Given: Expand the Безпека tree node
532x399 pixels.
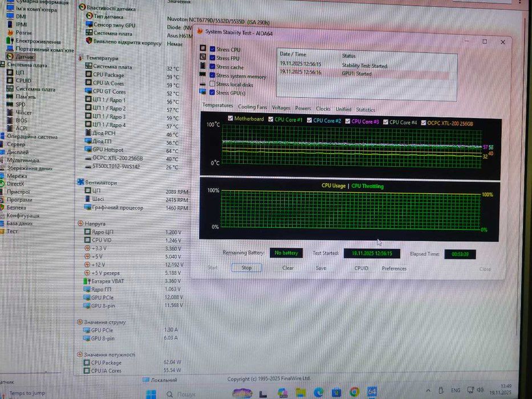Looking at the screenshot, I should 2,207.
